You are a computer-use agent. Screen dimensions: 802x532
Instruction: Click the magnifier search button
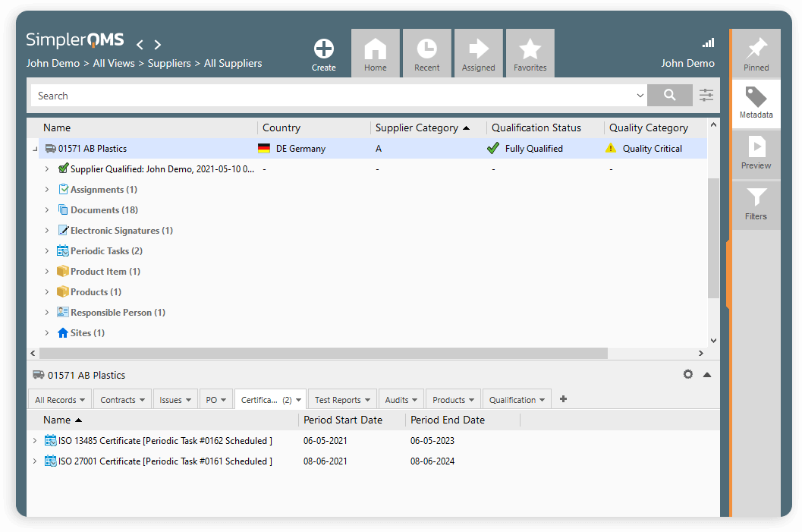coord(669,95)
